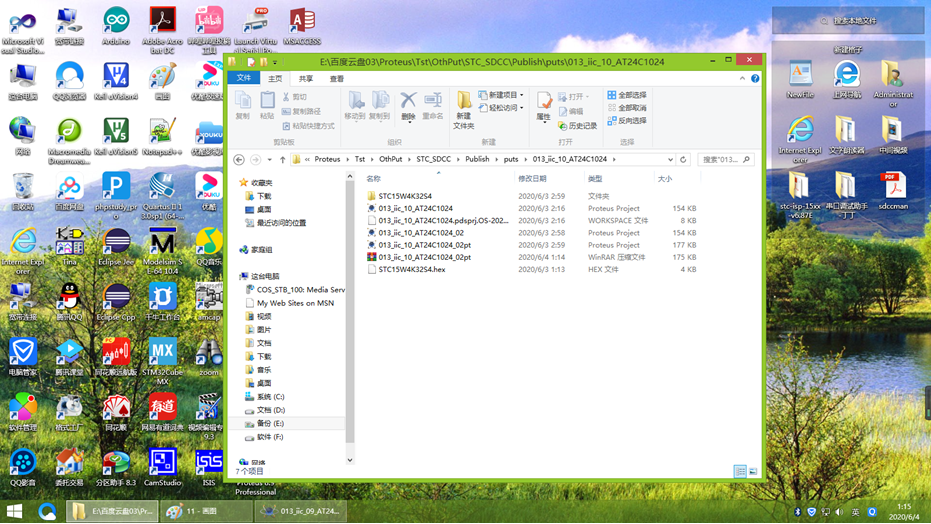
Task: Open the Eclipse Cpp desktop icon
Action: point(116,302)
